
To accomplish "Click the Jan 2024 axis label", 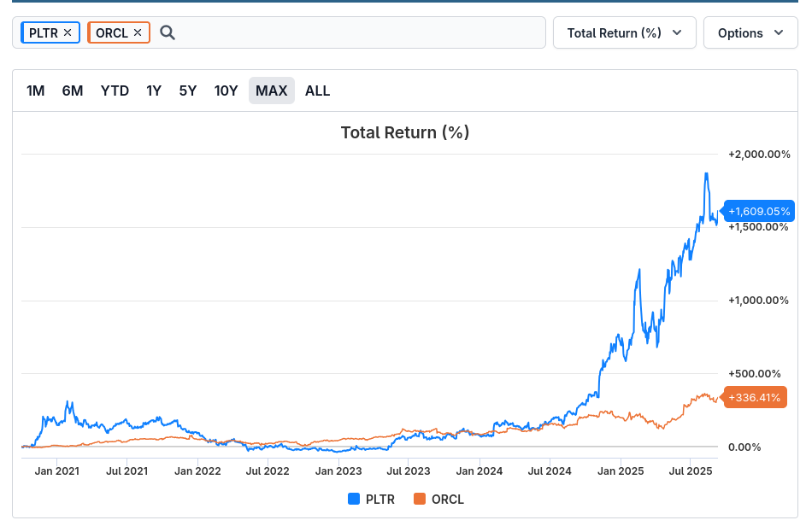I will point(479,471).
